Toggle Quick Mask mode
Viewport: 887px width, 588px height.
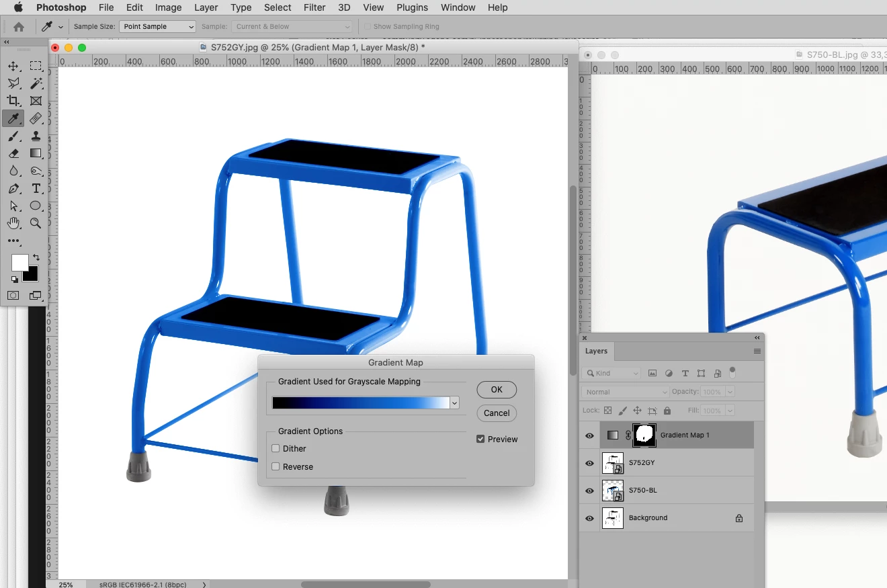point(13,296)
